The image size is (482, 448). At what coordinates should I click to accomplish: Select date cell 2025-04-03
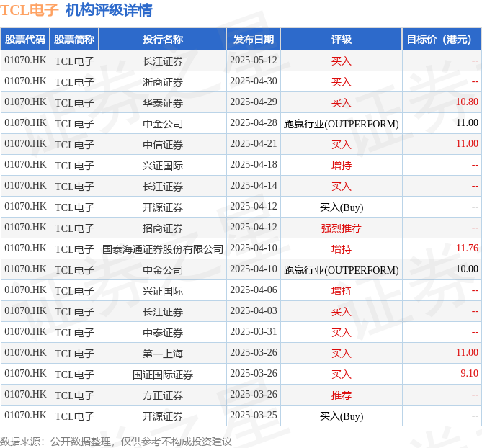(x=254, y=311)
